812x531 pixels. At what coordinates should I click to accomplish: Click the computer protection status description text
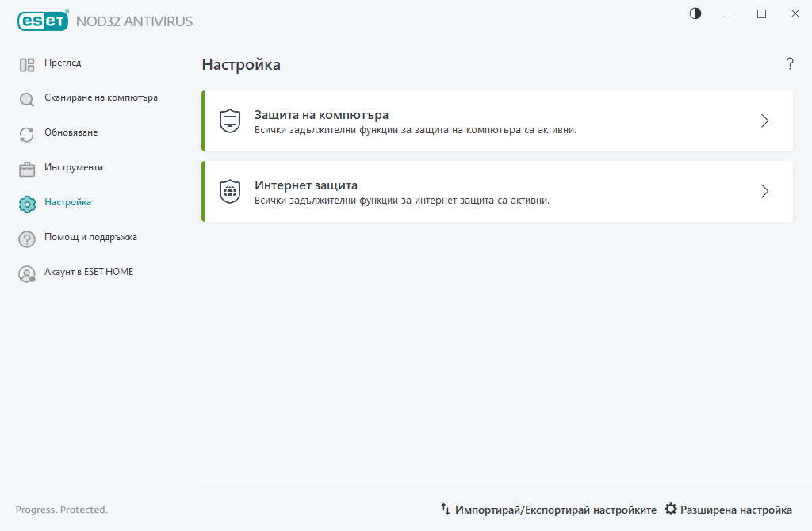pyautogui.click(x=415, y=130)
